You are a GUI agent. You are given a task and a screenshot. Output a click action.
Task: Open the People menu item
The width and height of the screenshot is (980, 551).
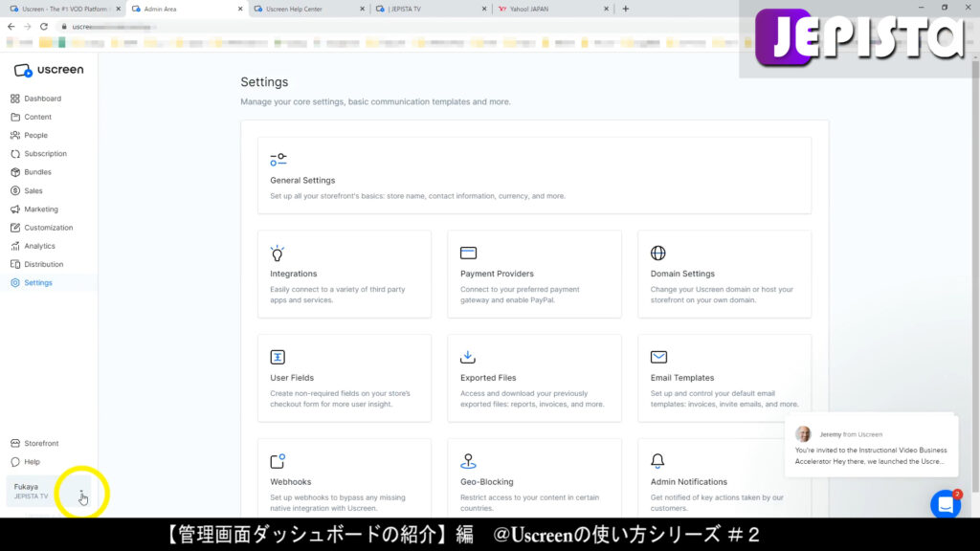click(x=35, y=135)
